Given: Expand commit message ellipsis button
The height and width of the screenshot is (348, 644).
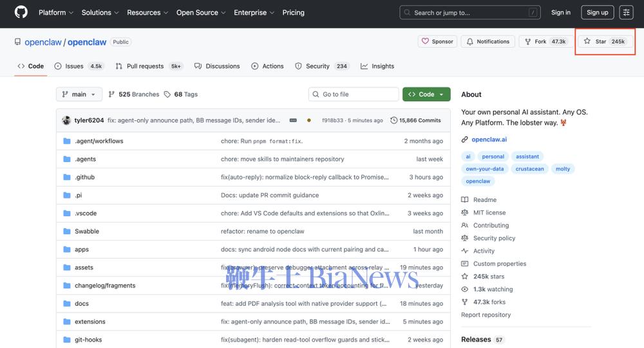Looking at the screenshot, I should coord(293,120).
